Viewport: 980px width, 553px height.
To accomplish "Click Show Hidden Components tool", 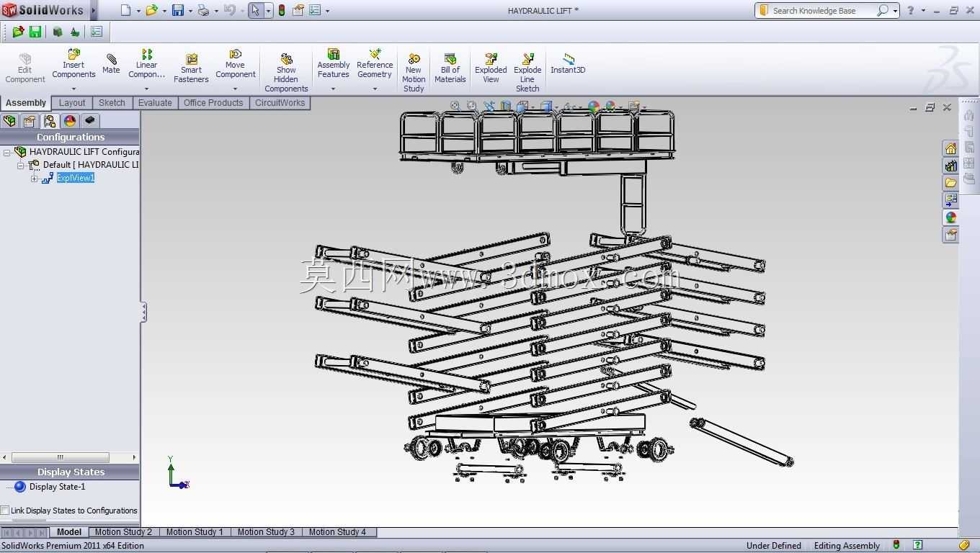I will coord(286,73).
